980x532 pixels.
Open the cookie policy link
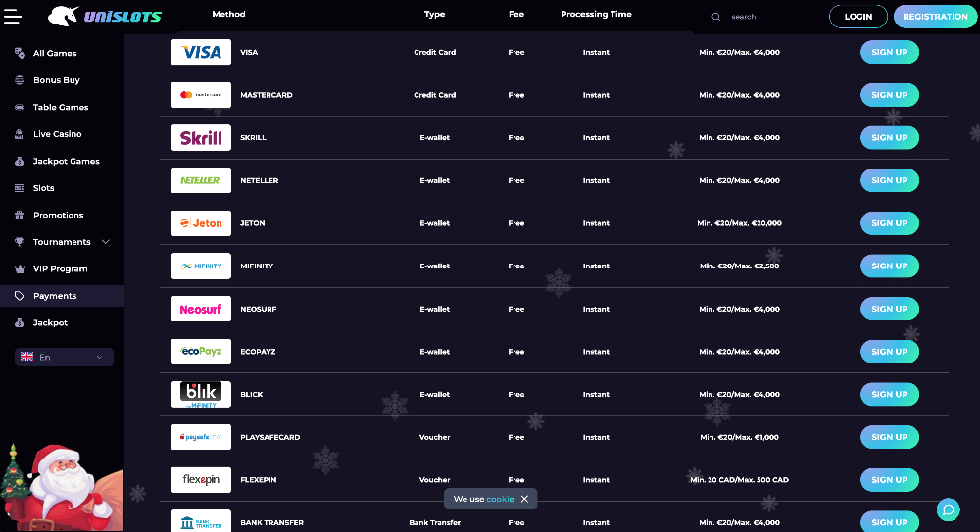click(500, 499)
